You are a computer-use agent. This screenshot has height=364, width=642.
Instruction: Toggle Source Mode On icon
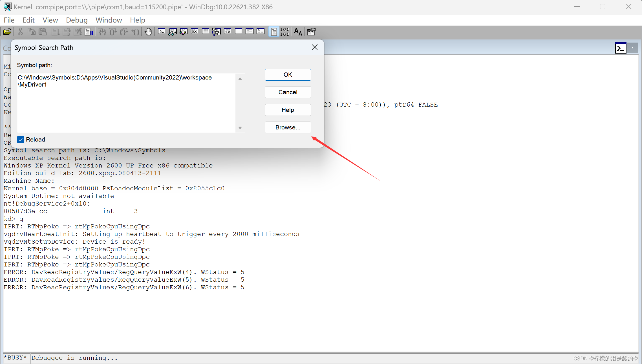[x=274, y=32]
